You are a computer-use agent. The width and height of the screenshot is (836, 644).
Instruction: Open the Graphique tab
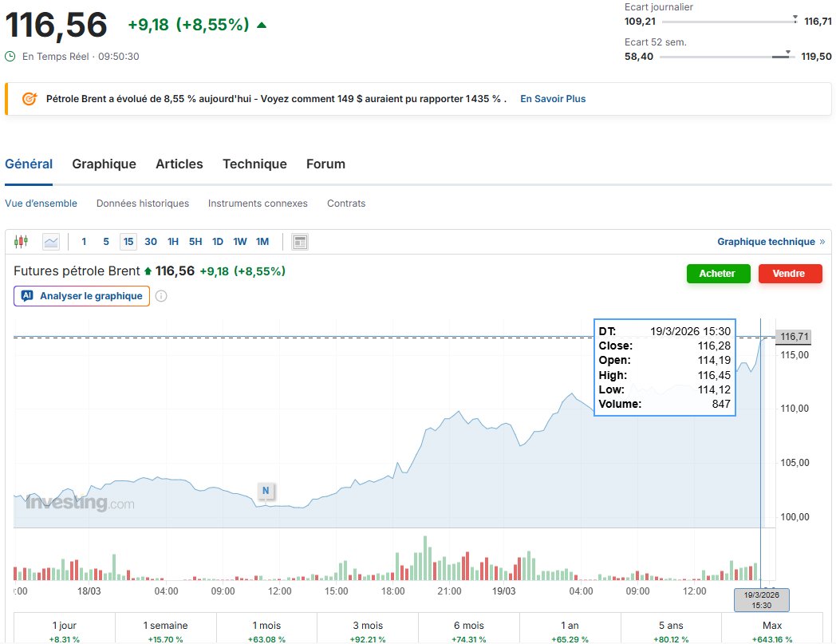(x=104, y=164)
